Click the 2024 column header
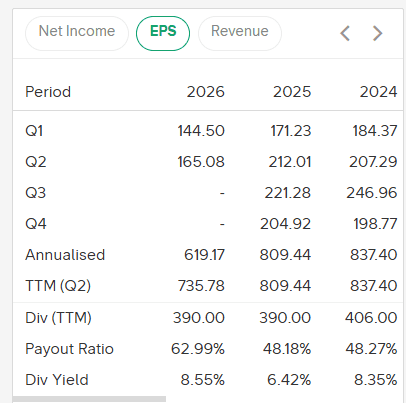 pyautogui.click(x=378, y=92)
